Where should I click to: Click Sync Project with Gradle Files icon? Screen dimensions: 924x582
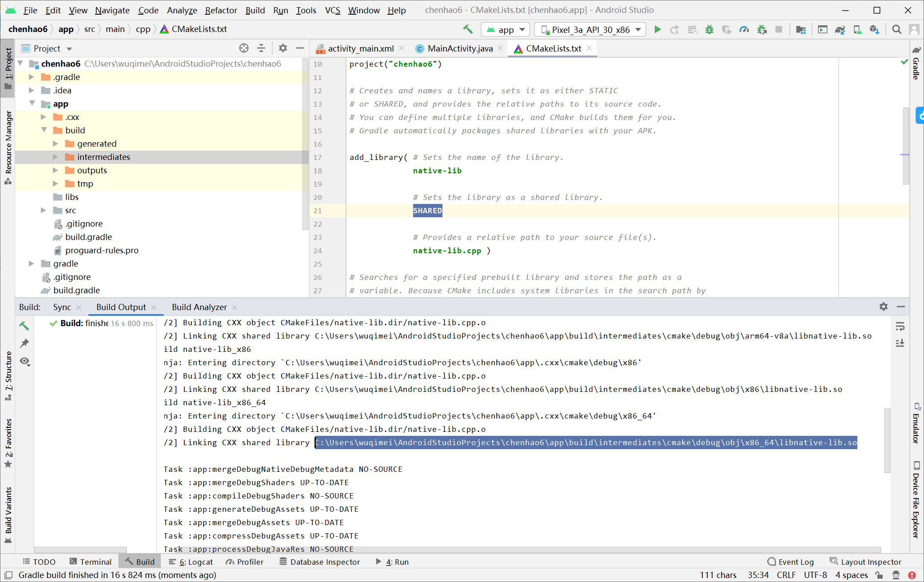(x=840, y=30)
